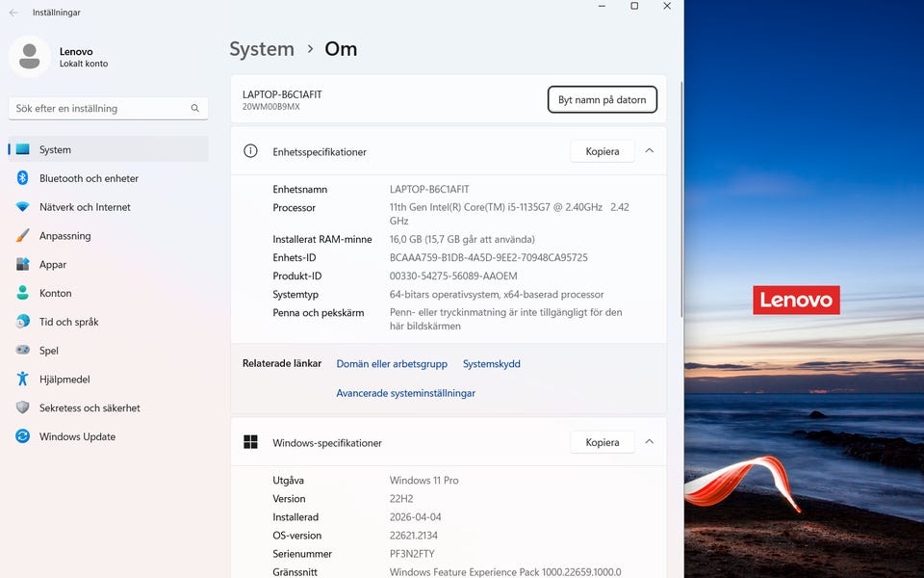The image size is (924, 578).
Task: Click the Sök efter en inställning field
Action: tap(101, 109)
